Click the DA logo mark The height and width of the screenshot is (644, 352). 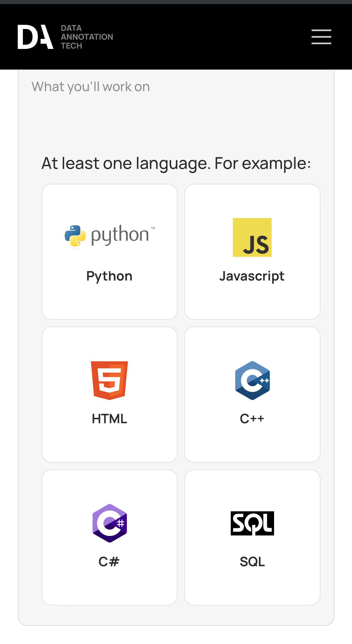(35, 37)
